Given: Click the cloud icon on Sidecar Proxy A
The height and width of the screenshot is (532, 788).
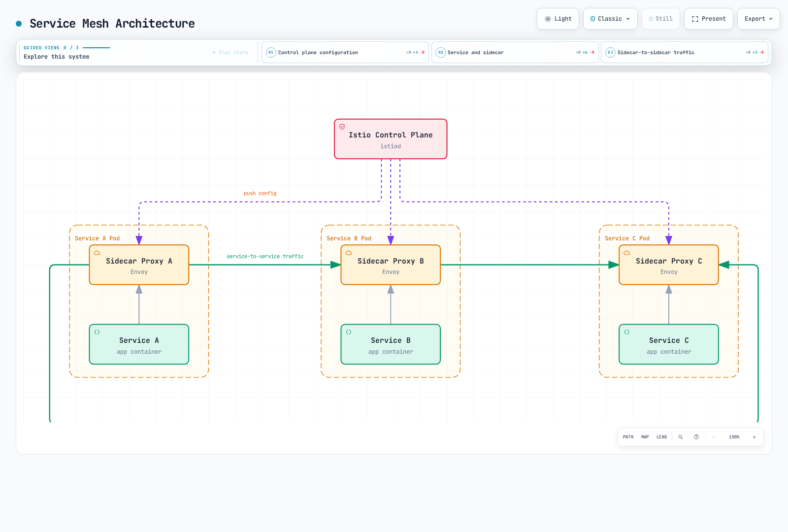Looking at the screenshot, I should point(97,253).
